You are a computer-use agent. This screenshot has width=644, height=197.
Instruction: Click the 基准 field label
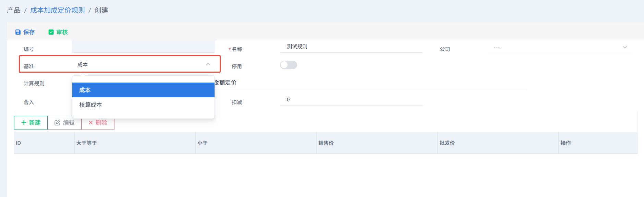click(x=29, y=66)
